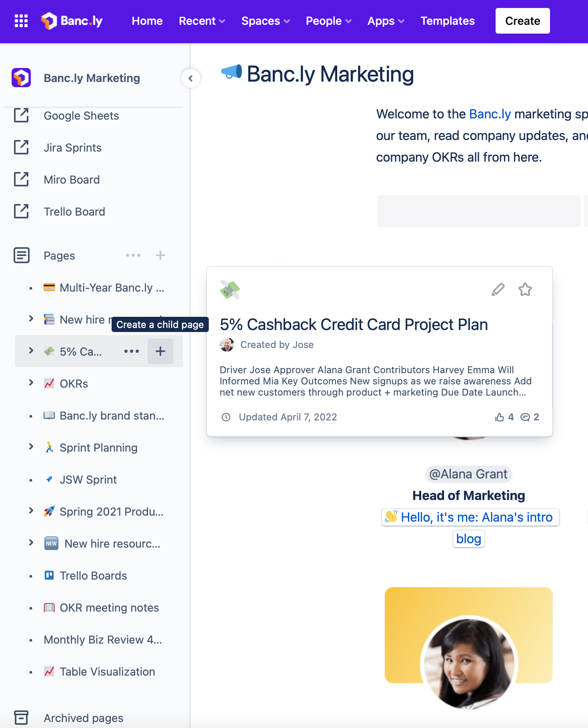The image size is (588, 728).
Task: Expand the New hire resources page tree
Action: pyautogui.click(x=31, y=543)
